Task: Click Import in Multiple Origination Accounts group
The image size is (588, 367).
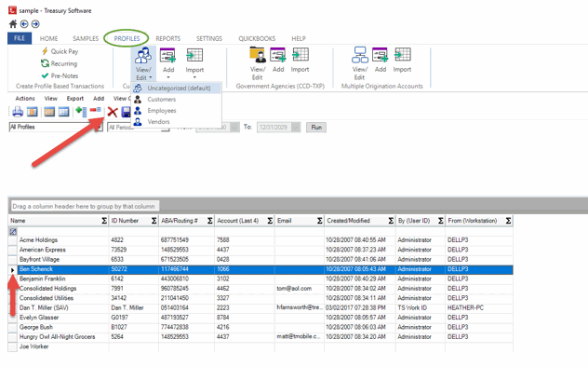Action: (402, 60)
